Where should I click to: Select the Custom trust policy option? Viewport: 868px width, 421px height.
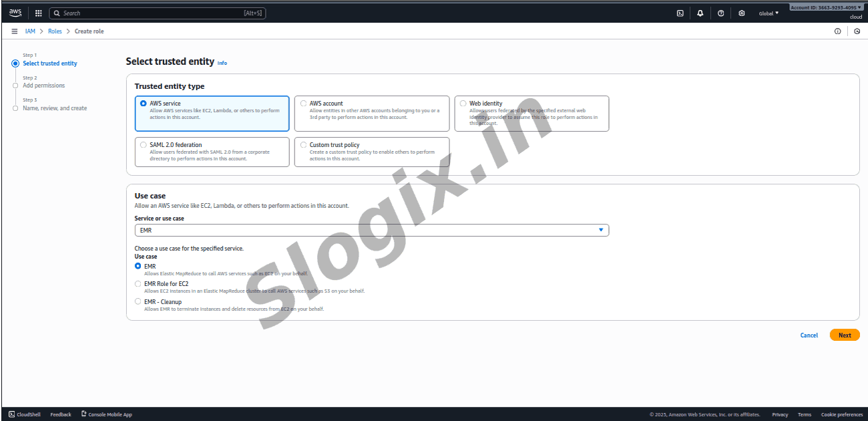coord(304,145)
